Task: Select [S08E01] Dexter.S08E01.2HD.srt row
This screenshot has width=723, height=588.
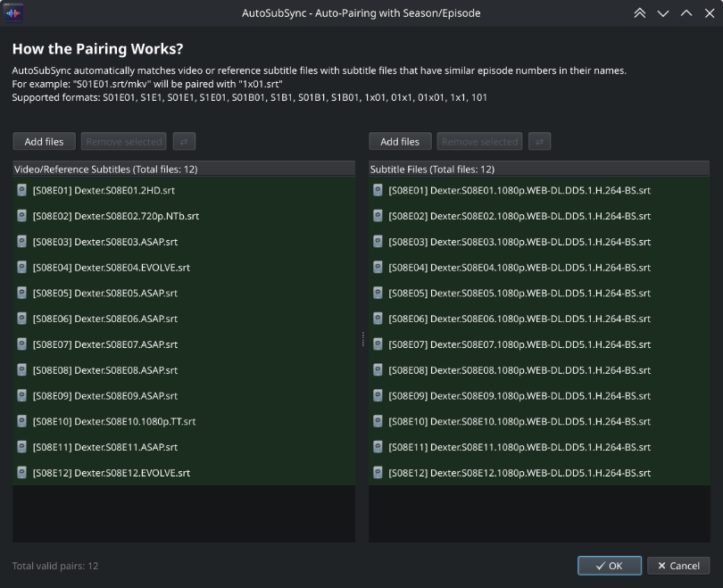Action: (184, 190)
